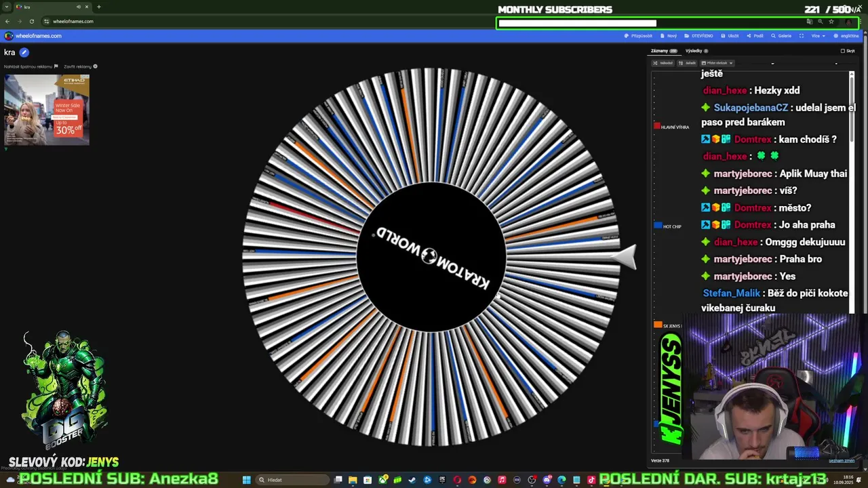The image size is (868, 488).
Task: Go forward in browser
Action: point(20,22)
